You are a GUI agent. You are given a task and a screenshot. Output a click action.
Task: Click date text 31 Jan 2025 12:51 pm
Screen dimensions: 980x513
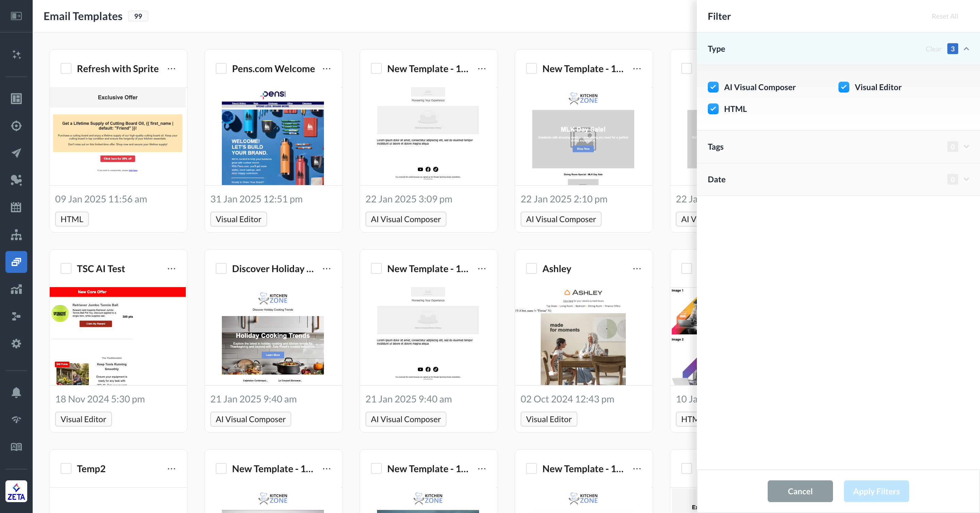[x=257, y=199]
